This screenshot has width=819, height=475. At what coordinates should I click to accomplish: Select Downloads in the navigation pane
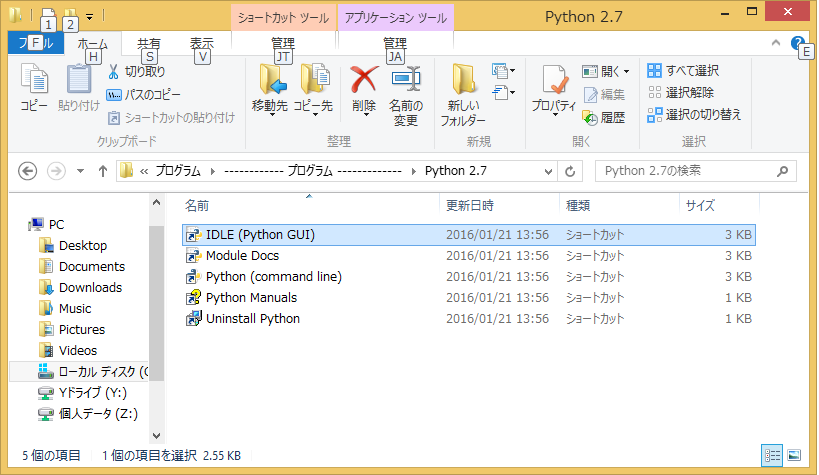click(90, 288)
